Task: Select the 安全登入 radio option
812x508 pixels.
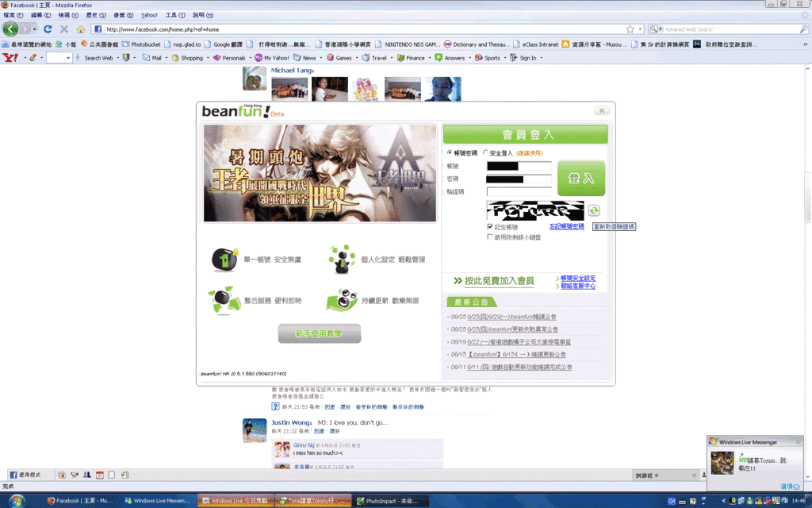Action: [485, 153]
